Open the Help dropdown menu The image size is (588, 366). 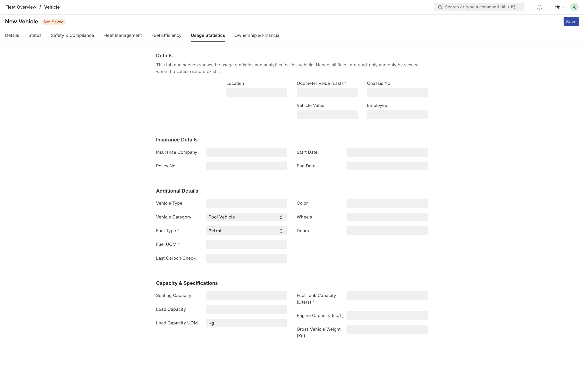tap(557, 7)
